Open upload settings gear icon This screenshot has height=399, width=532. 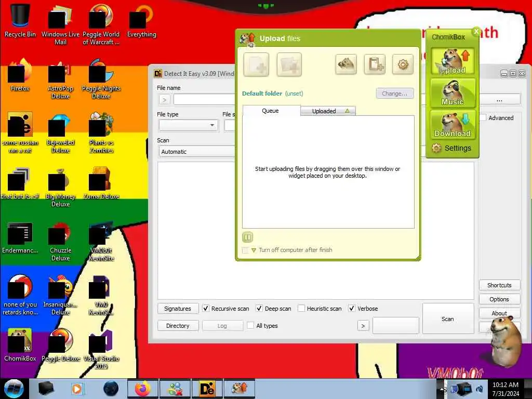[x=403, y=64]
